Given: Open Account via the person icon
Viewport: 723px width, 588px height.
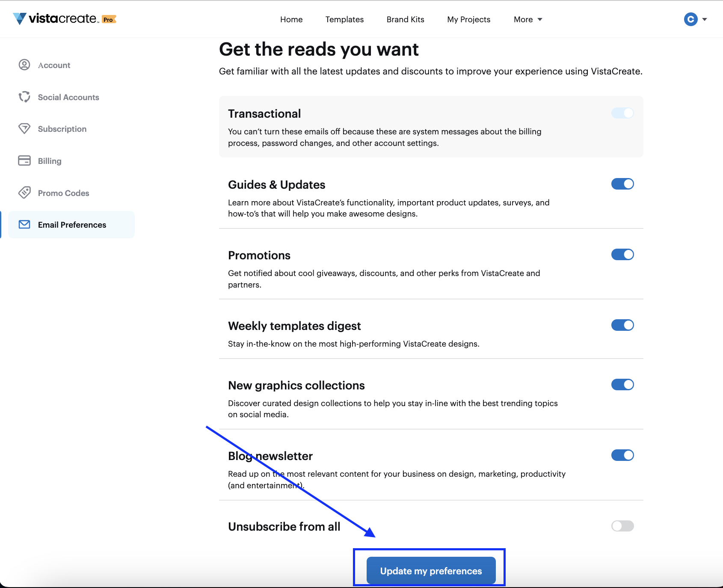Looking at the screenshot, I should pos(24,65).
